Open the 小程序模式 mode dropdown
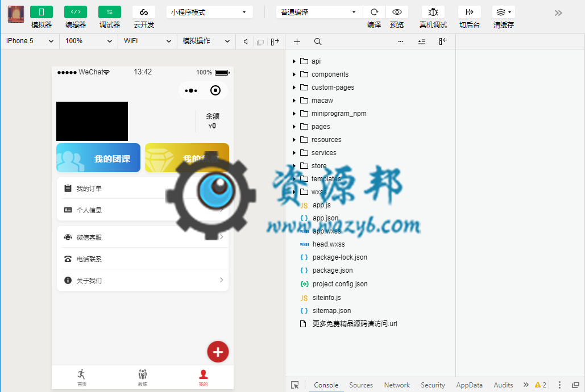This screenshot has height=392, width=585. pyautogui.click(x=209, y=12)
